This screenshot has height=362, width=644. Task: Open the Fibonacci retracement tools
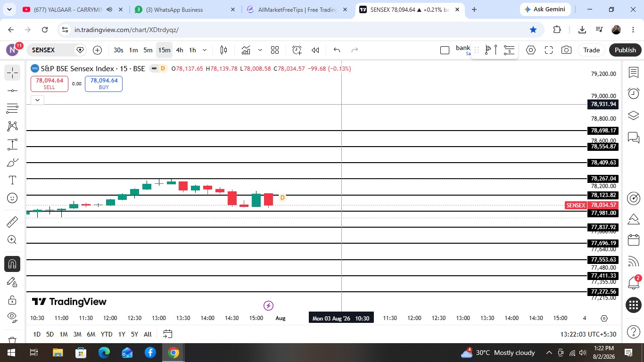[x=12, y=108]
